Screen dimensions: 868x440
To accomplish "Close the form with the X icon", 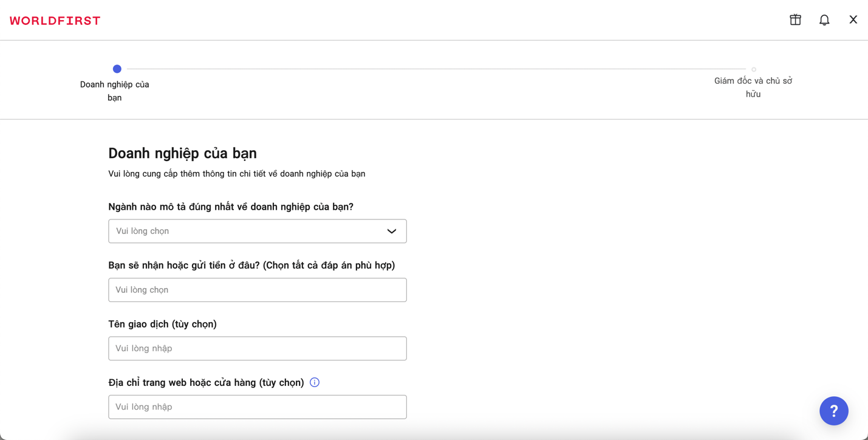I will pyautogui.click(x=853, y=20).
